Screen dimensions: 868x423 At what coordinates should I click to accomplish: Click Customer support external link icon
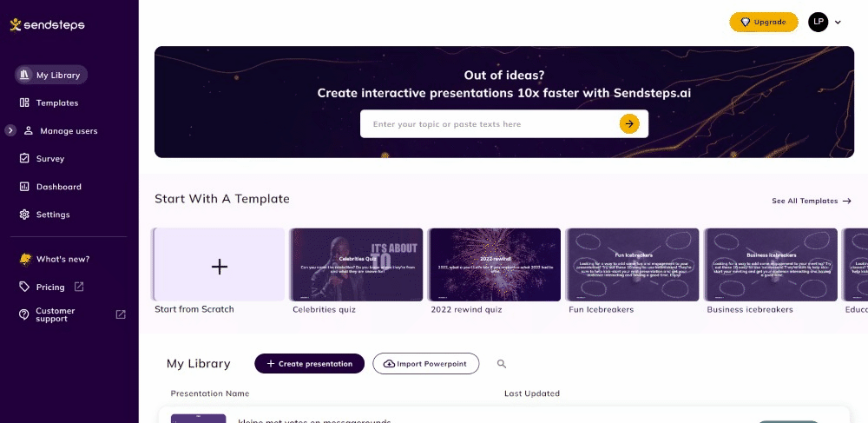pos(121,314)
